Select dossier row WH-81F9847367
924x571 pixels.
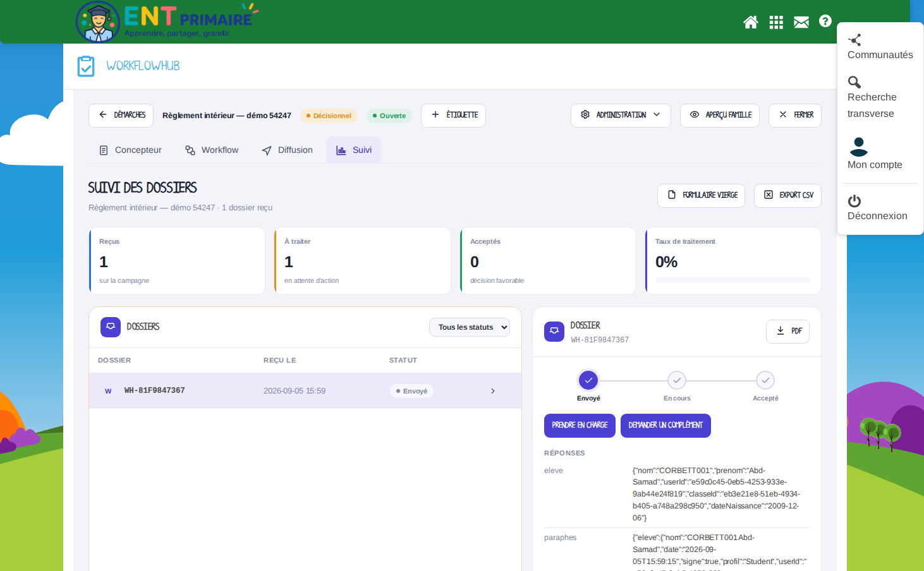[x=305, y=391]
